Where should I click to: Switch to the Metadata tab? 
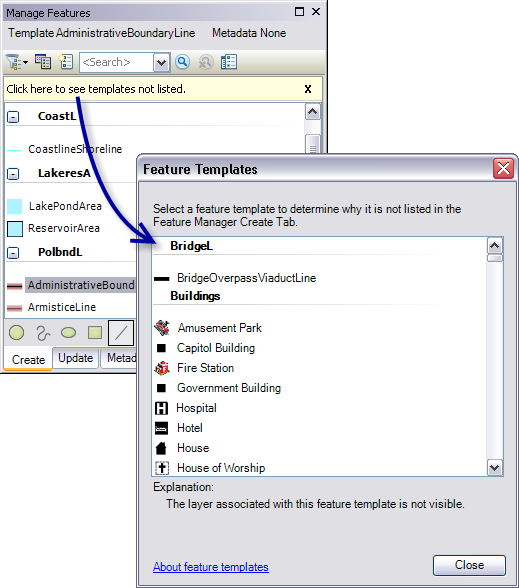pos(119,358)
